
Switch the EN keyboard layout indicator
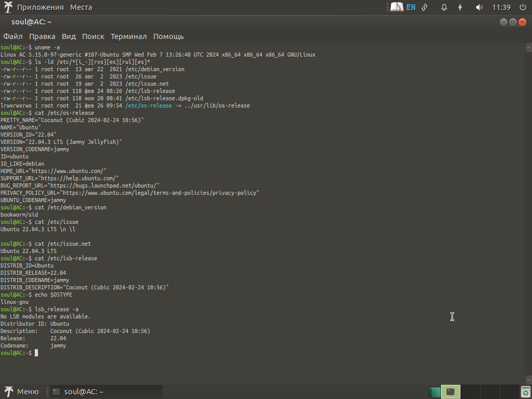pos(411,7)
